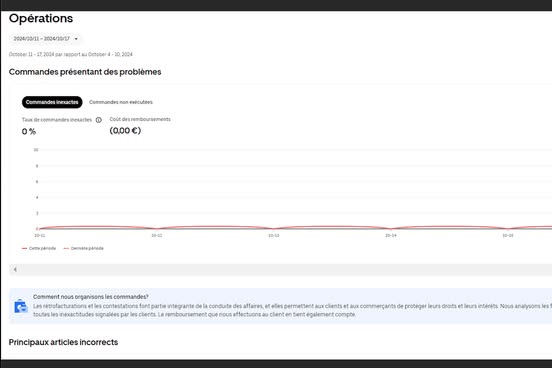Click the horizontal scrollbar track under the chart
Image resolution: width=552 pixels, height=368 pixels.
click(282, 269)
